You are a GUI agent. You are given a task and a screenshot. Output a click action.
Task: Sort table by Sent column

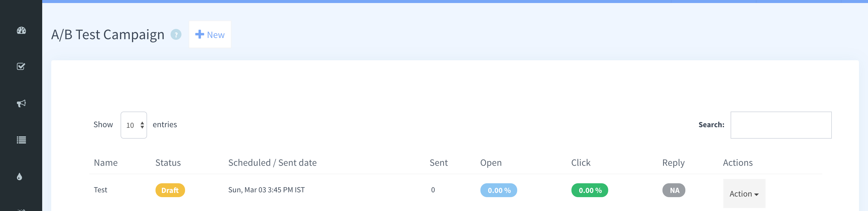pyautogui.click(x=439, y=163)
